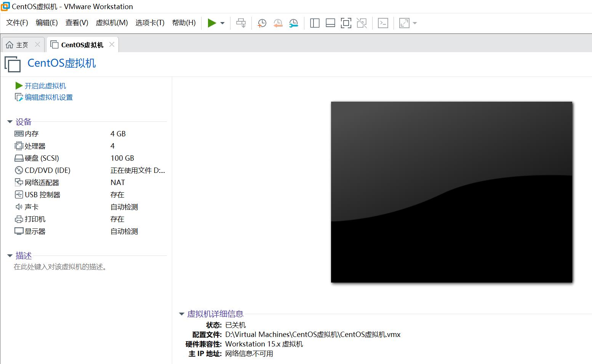The height and width of the screenshot is (364, 592).
Task: Click the black VM screen preview thumbnail
Action: (451, 192)
